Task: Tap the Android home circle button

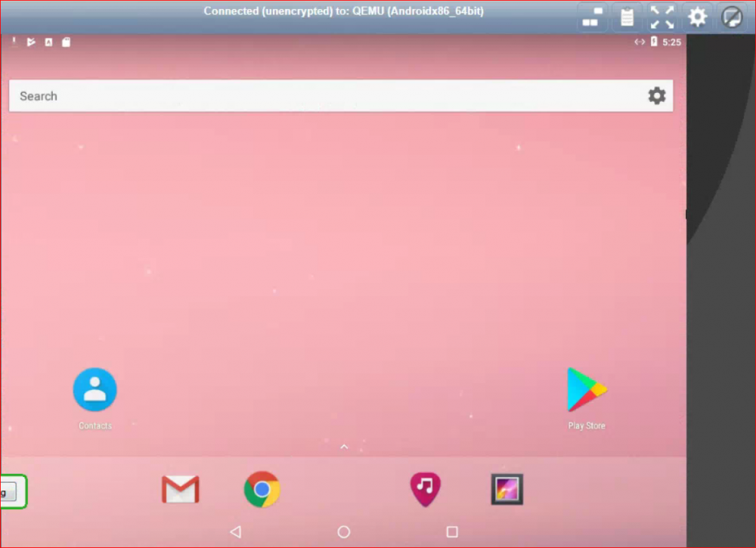Action: click(x=344, y=531)
